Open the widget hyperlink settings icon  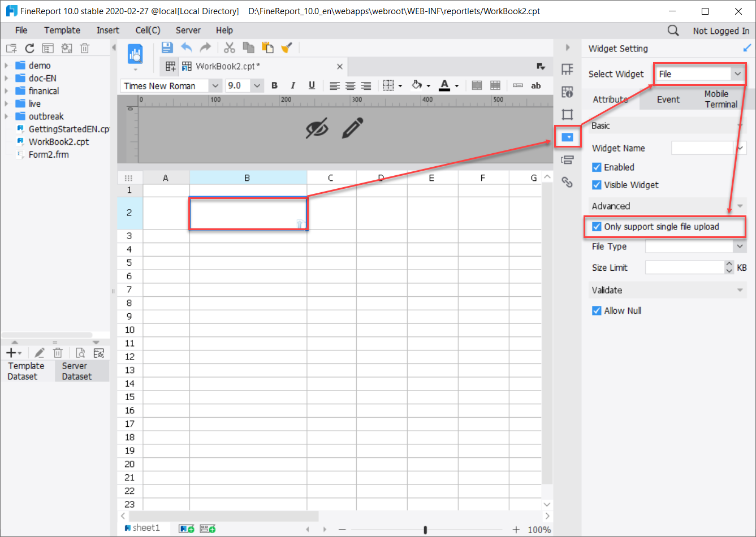click(568, 182)
